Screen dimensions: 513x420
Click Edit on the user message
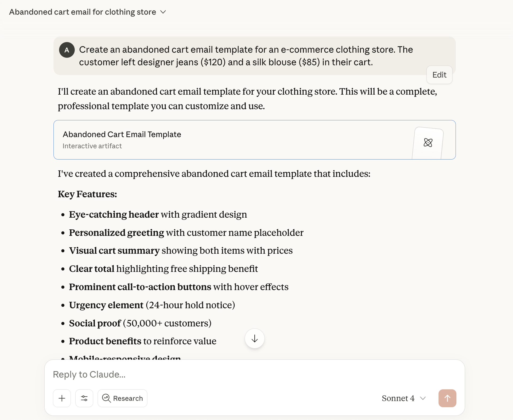point(439,75)
